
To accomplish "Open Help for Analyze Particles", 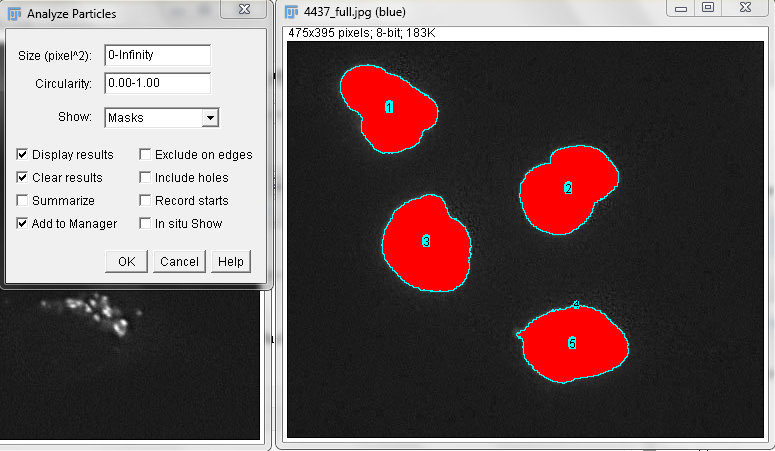I will 231,261.
